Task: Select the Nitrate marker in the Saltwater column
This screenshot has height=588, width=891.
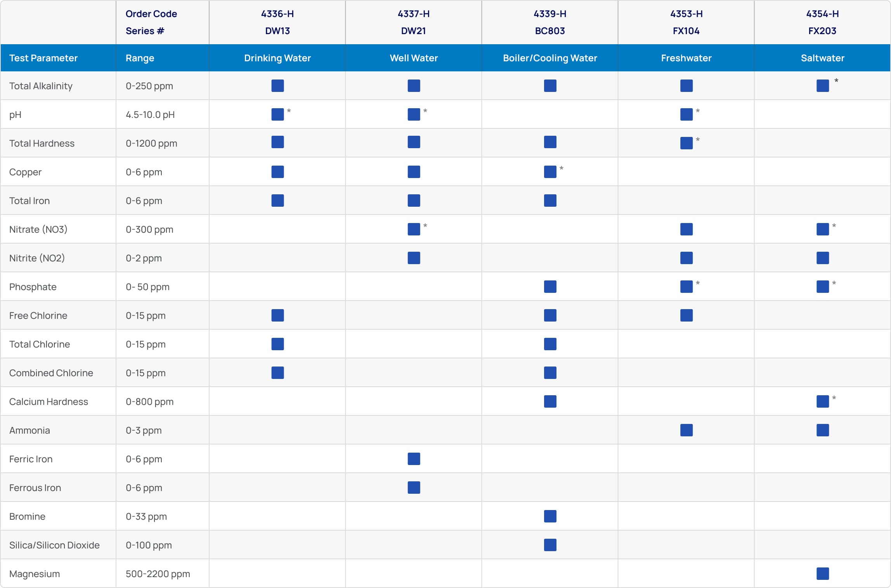Action: click(823, 229)
